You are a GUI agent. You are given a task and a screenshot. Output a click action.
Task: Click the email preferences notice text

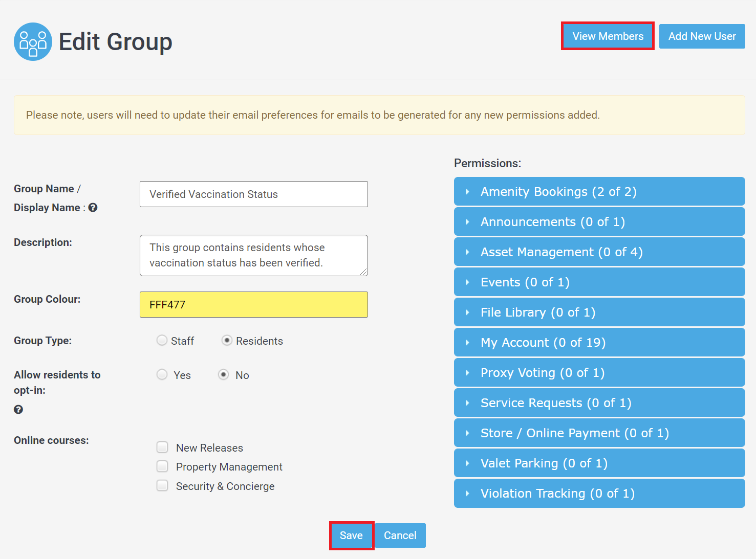pyautogui.click(x=313, y=115)
